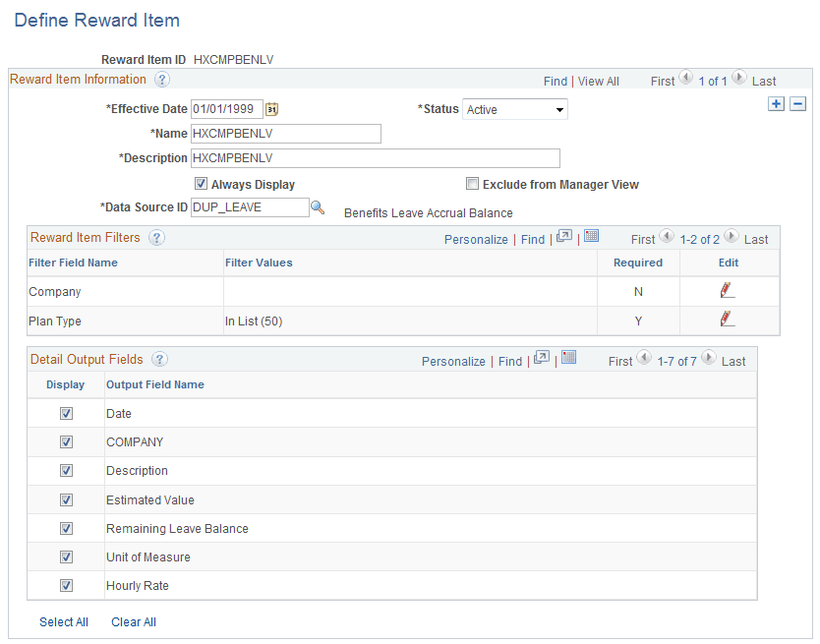
Task: Click Clear All to deselect all fields
Action: [133, 621]
